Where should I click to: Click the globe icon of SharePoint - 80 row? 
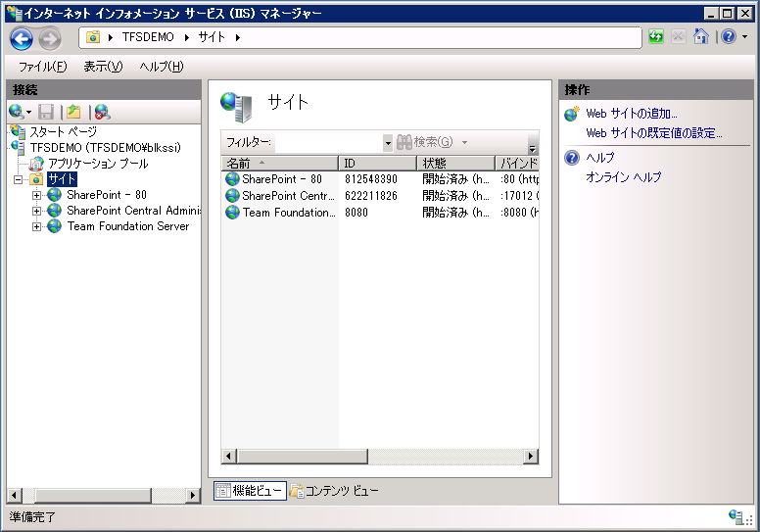pos(233,179)
